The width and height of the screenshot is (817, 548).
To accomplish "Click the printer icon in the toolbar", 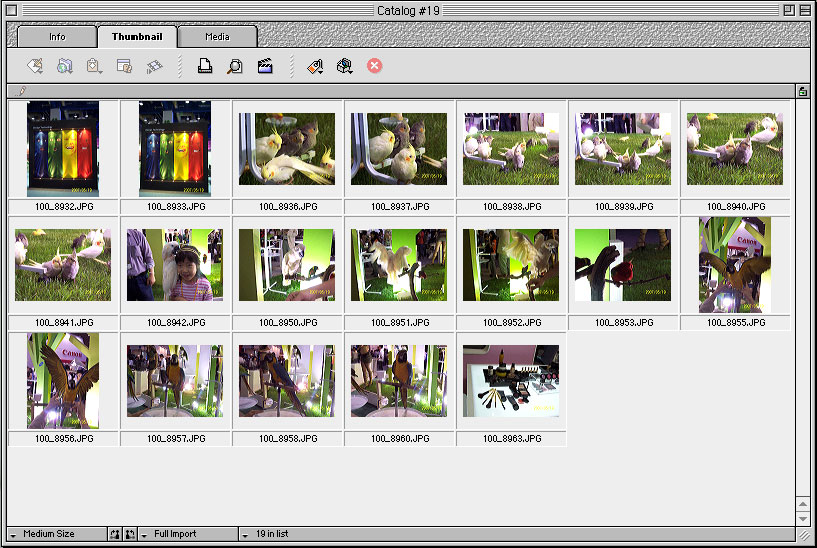I will coord(204,66).
